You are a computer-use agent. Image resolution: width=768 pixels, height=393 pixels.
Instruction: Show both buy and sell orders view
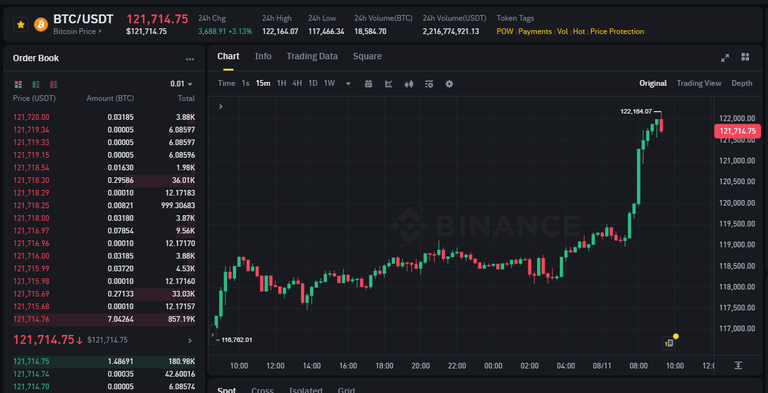click(18, 84)
